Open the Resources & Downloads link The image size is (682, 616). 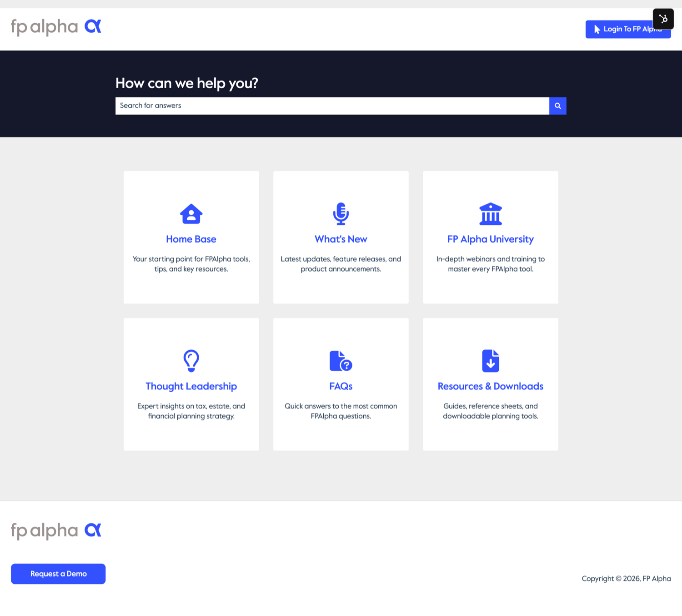pyautogui.click(x=491, y=386)
